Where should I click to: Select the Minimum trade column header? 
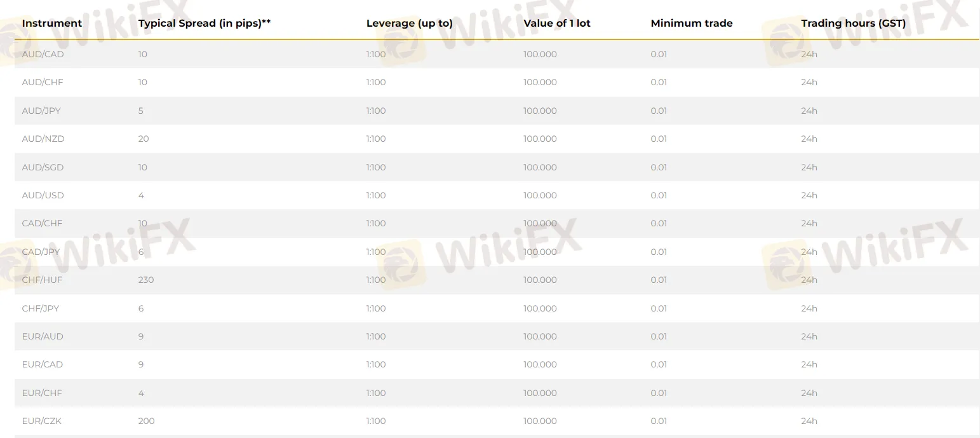click(x=691, y=24)
